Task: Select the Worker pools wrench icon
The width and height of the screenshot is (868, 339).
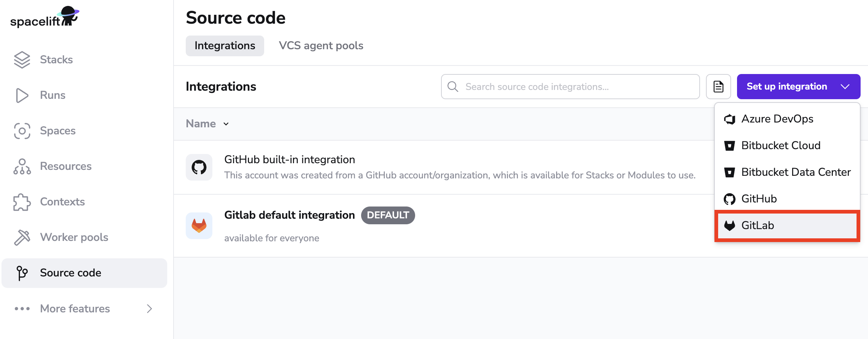Action: pos(22,237)
